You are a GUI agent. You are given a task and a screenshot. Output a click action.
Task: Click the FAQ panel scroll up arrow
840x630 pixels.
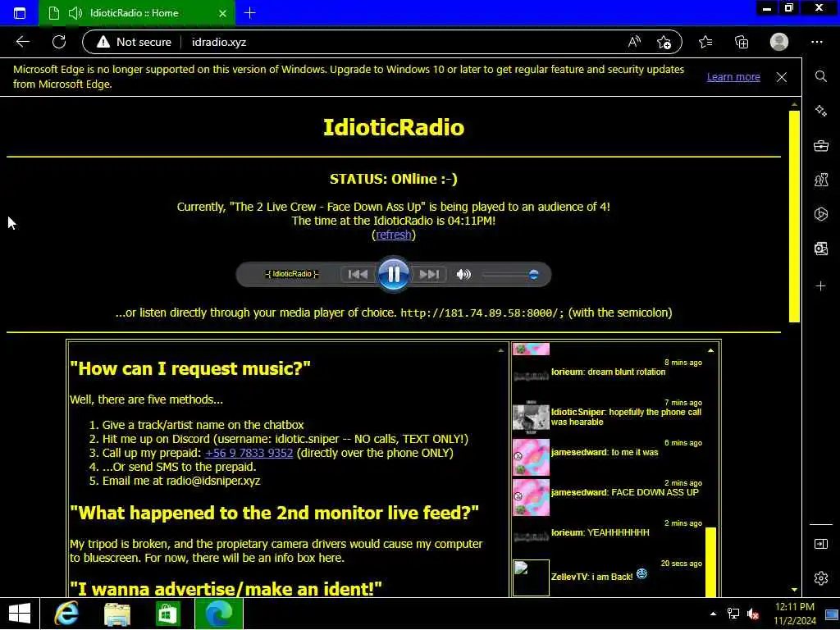[x=501, y=350]
